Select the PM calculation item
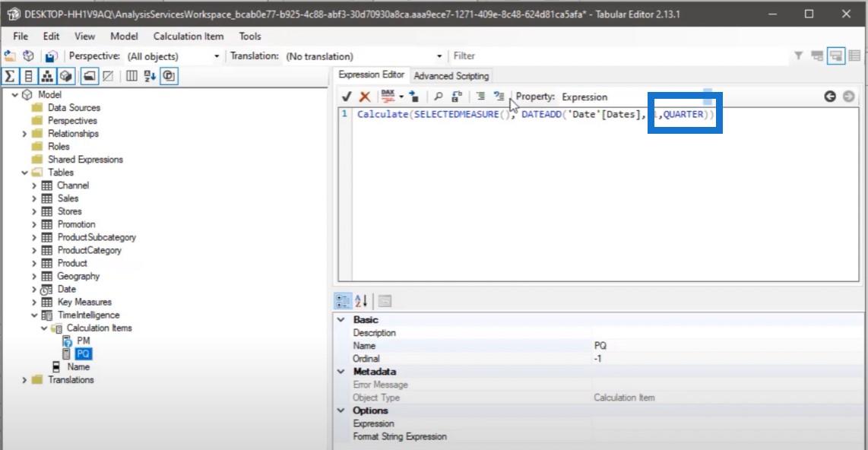 point(83,341)
